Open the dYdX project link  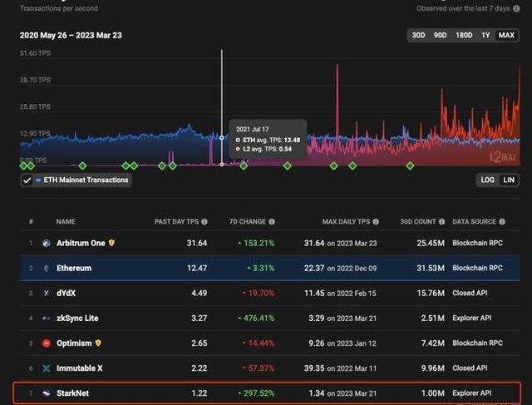66,293
